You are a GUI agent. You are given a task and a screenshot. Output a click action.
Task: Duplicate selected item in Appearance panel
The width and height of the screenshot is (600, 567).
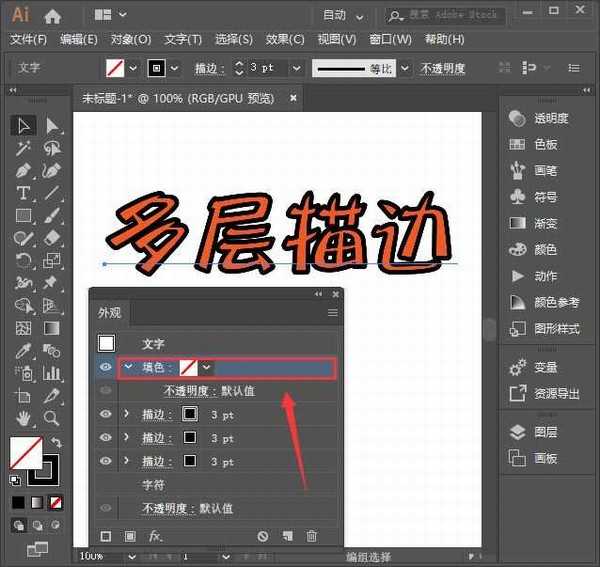pos(287,536)
